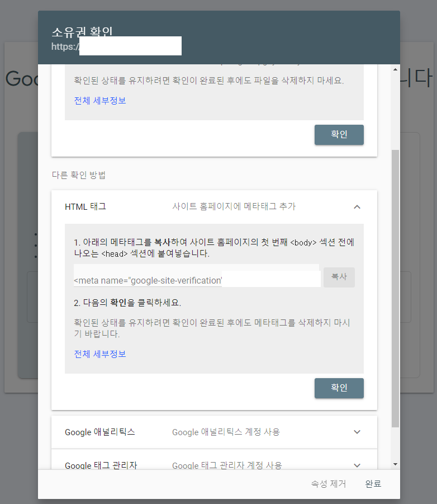Click the Google 태그 관리자 row title
437x504 pixels.
tap(101, 465)
